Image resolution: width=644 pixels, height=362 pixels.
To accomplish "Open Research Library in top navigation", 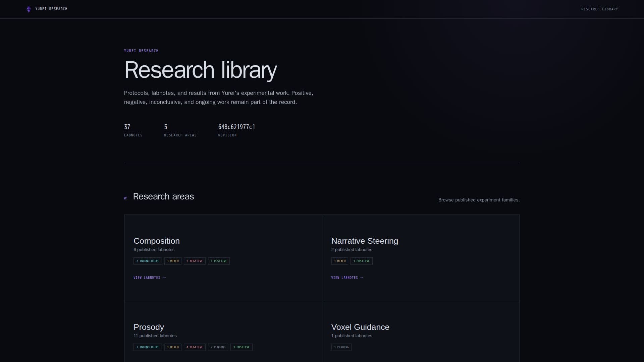I will coord(599,9).
